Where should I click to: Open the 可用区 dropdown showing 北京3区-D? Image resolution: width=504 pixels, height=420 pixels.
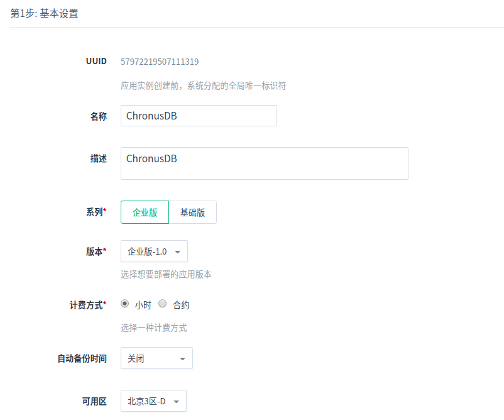coord(153,401)
